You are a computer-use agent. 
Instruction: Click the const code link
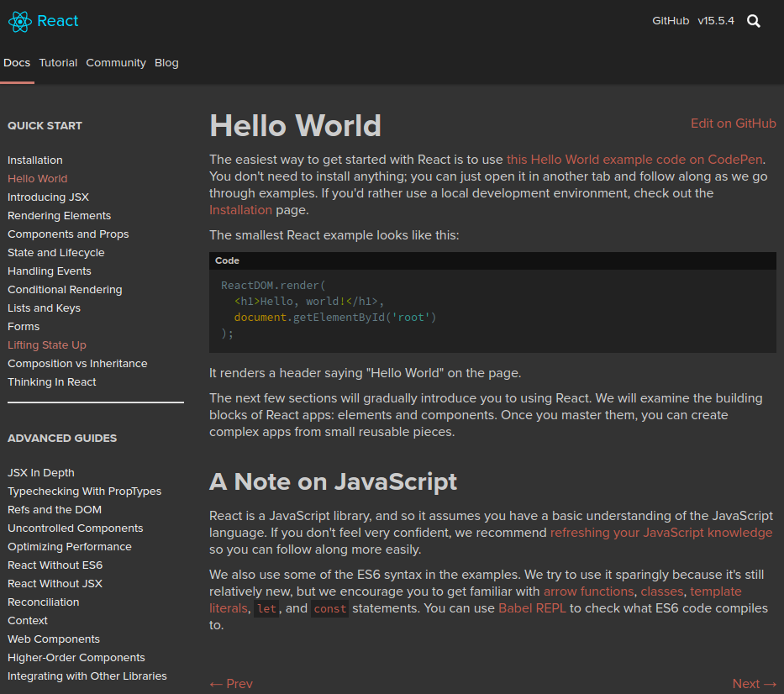329,608
